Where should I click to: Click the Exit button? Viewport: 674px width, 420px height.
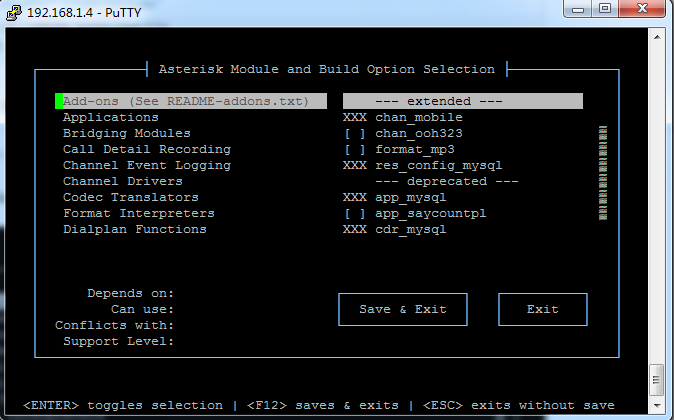(x=542, y=309)
